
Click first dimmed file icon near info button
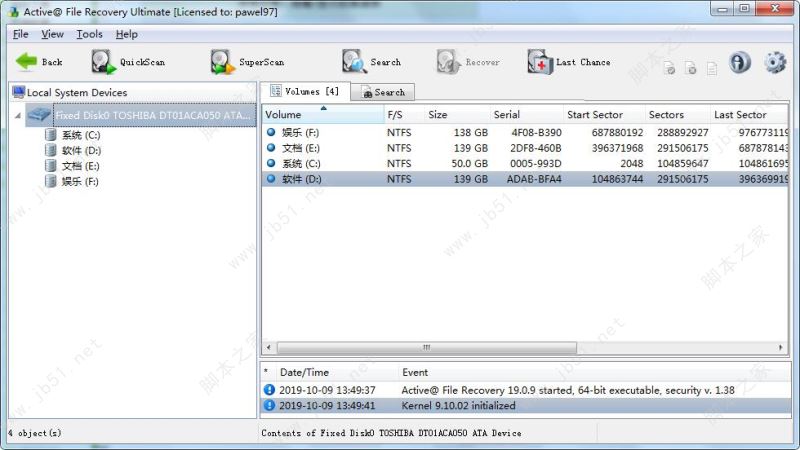(669, 68)
